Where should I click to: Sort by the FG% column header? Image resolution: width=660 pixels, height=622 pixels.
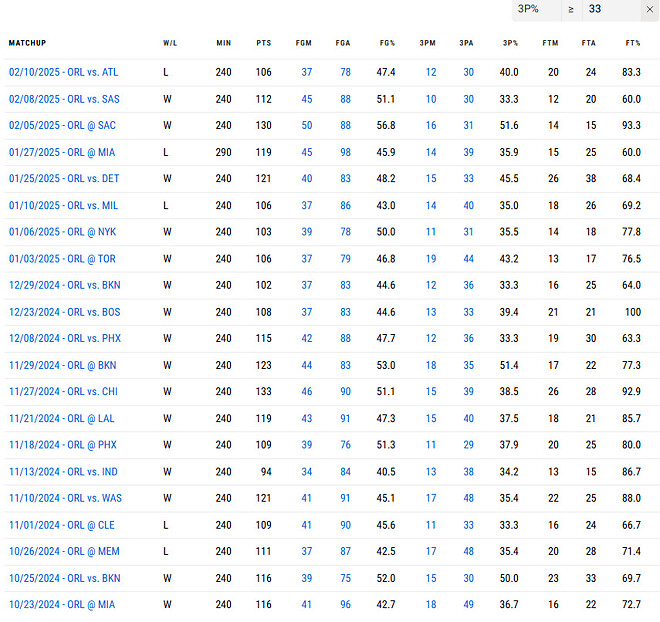[x=387, y=43]
